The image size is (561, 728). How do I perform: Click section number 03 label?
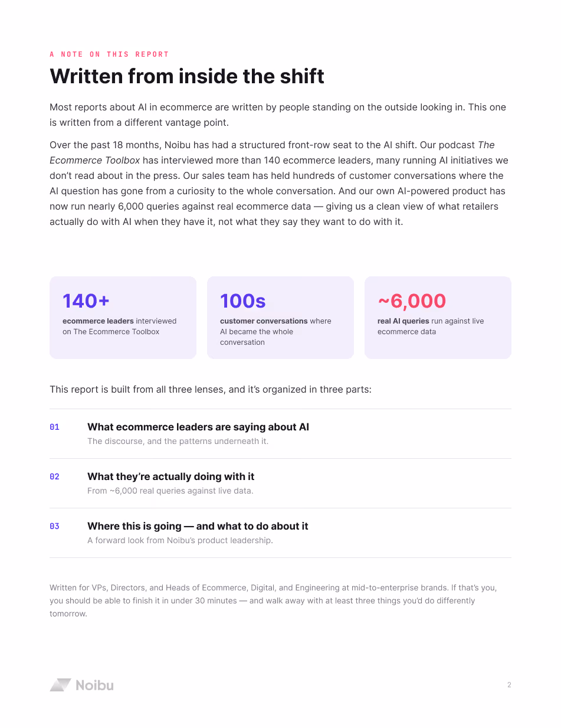click(54, 526)
